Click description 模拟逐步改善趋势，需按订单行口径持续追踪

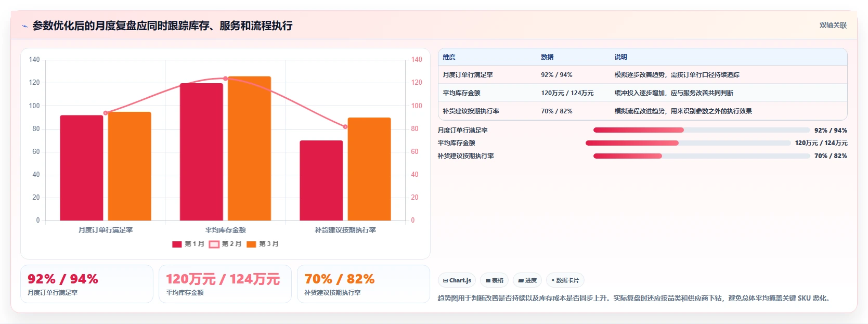coord(677,75)
